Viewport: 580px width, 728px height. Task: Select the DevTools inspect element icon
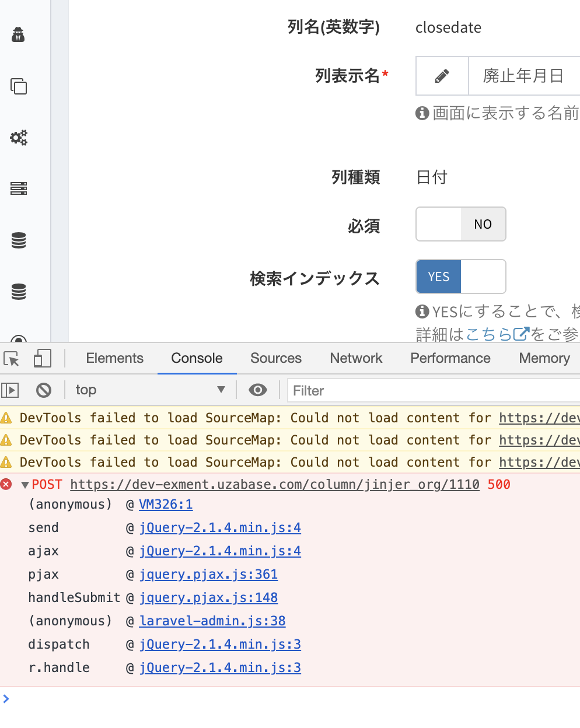[12, 358]
